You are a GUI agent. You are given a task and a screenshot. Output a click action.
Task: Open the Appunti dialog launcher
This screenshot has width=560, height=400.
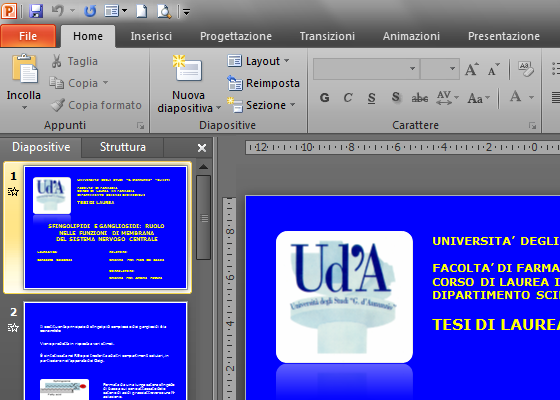click(141, 126)
